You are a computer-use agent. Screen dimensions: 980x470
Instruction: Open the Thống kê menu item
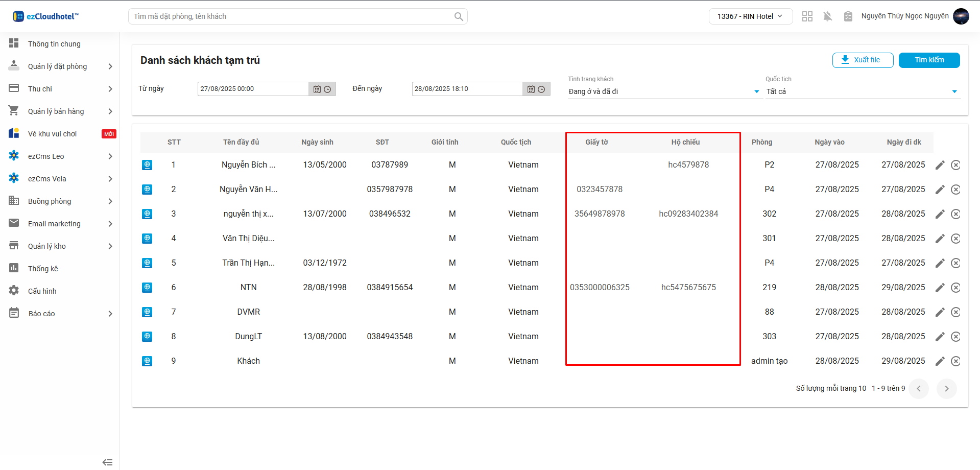(43, 269)
